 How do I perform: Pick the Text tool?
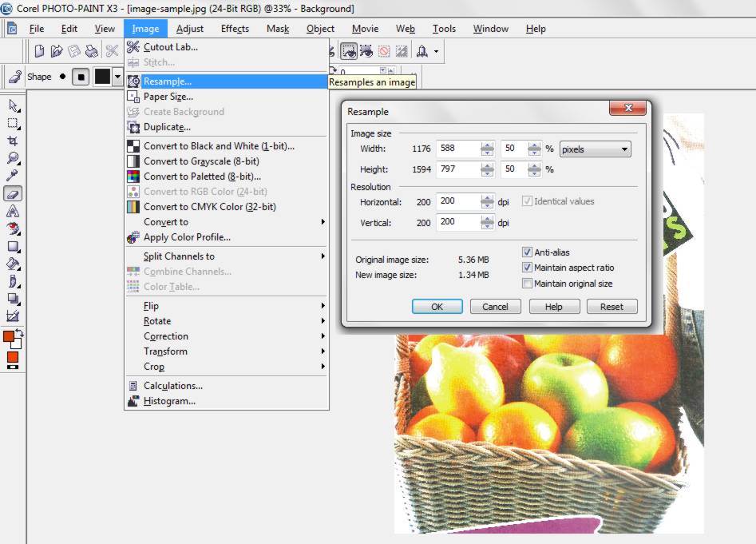point(12,210)
